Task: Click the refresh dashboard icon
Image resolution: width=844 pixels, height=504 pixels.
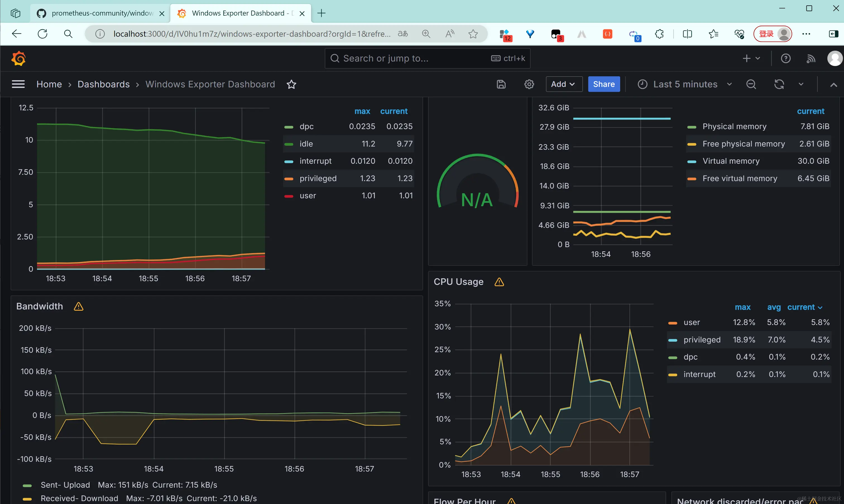Action: click(779, 84)
